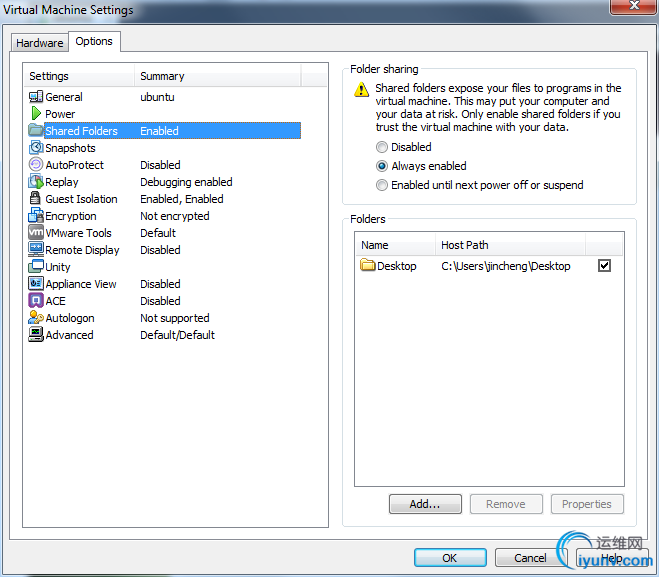The width and height of the screenshot is (659, 577).
Task: Select the Unity settings label
Action: (58, 267)
